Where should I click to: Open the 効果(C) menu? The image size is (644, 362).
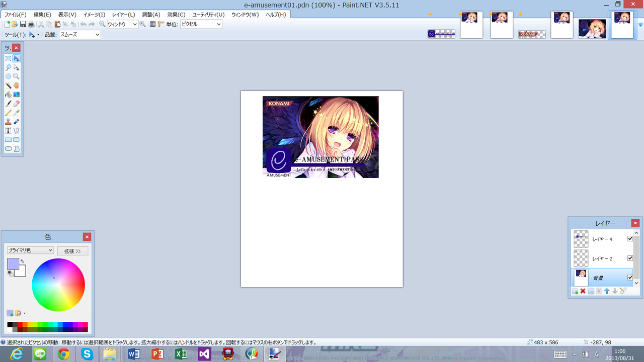coord(176,15)
